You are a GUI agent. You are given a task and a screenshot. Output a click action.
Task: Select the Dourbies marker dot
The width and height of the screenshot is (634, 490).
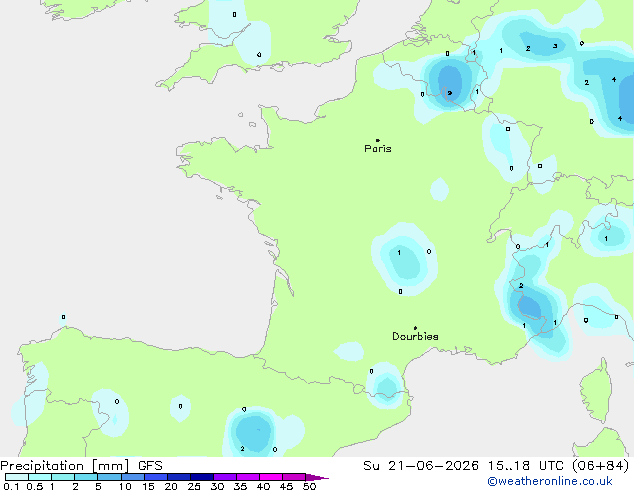[x=415, y=328]
